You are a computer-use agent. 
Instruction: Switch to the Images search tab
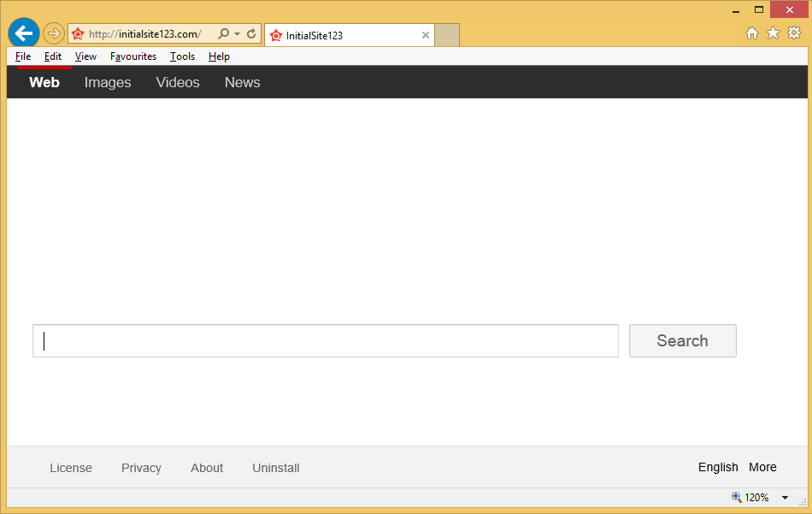pos(108,82)
